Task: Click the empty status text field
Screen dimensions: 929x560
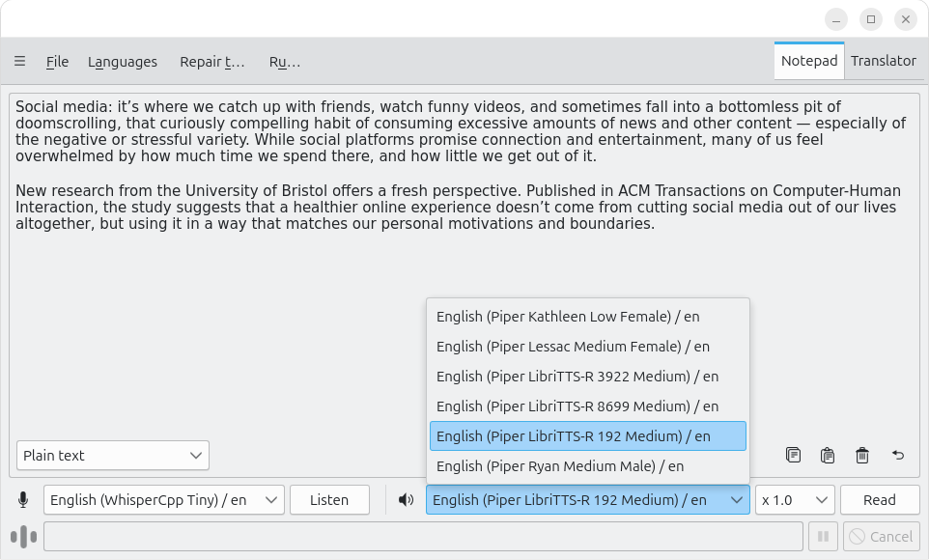Action: 423,537
